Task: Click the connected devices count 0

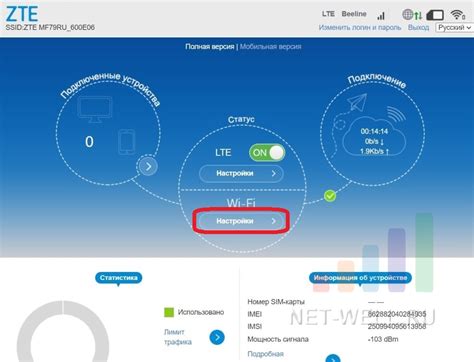Action: tap(89, 142)
